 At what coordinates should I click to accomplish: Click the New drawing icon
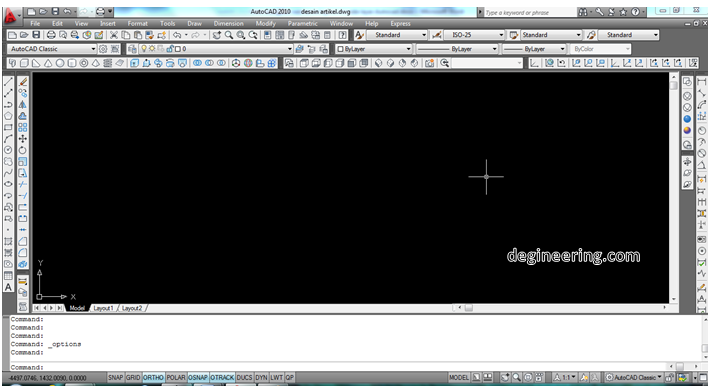(13, 35)
